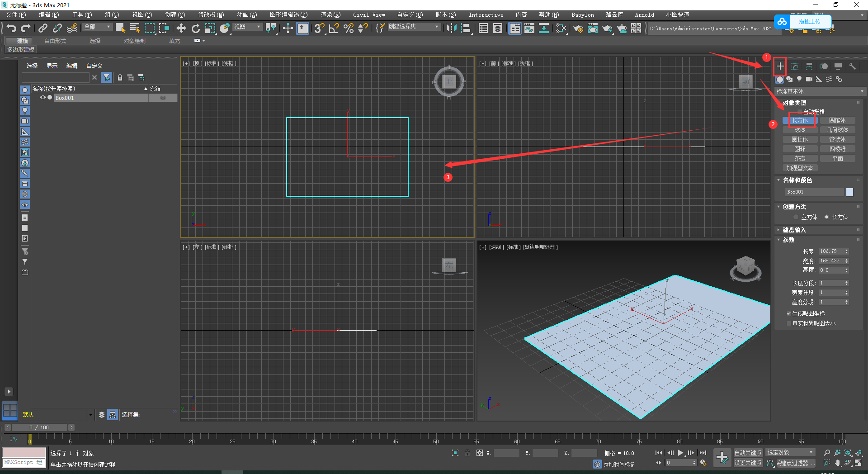868x474 pixels.
Task: Click the Mirror tool icon
Action: pyautogui.click(x=451, y=28)
